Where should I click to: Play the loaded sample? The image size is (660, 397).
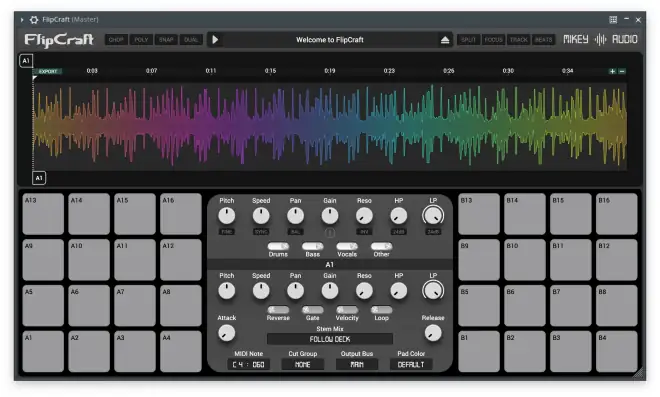(x=215, y=40)
